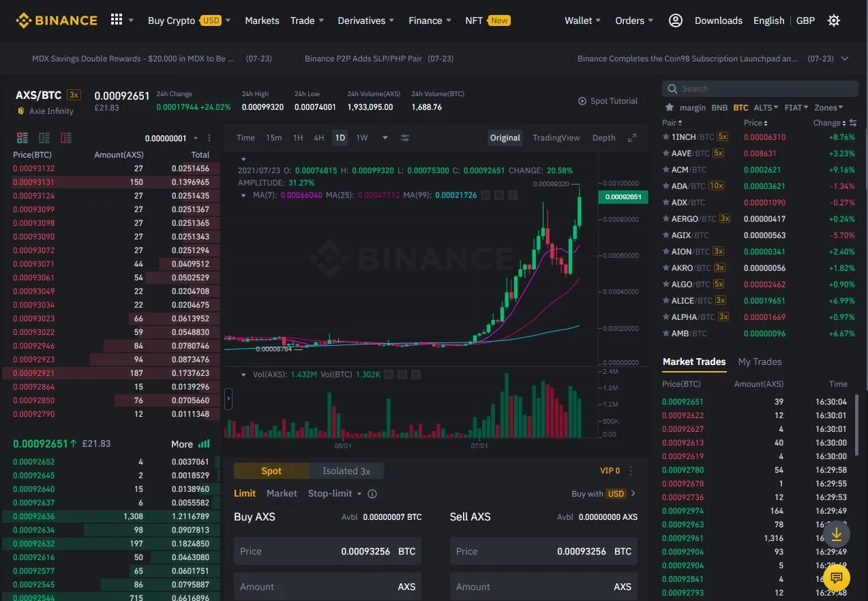Open settings via the gear icon
Image resolution: width=868 pixels, height=601 pixels.
(833, 20)
